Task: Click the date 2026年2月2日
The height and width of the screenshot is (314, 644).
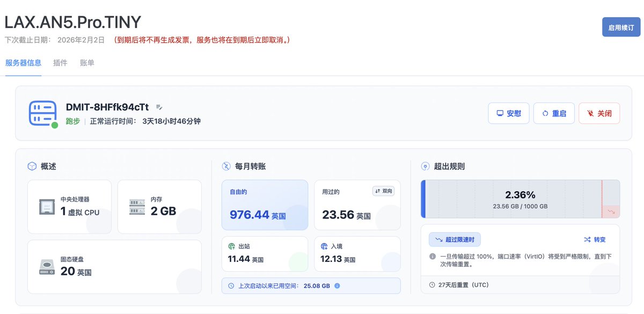Action: (x=82, y=40)
